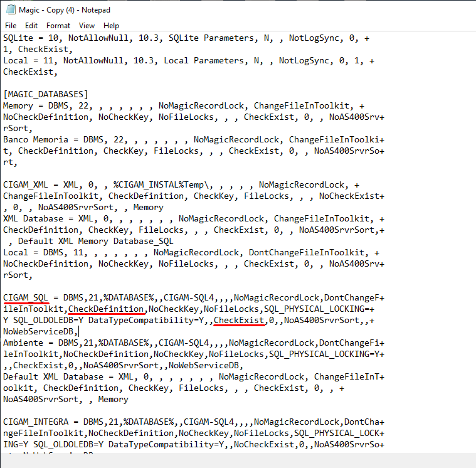Click SQLite Parameters text

click(x=211, y=38)
